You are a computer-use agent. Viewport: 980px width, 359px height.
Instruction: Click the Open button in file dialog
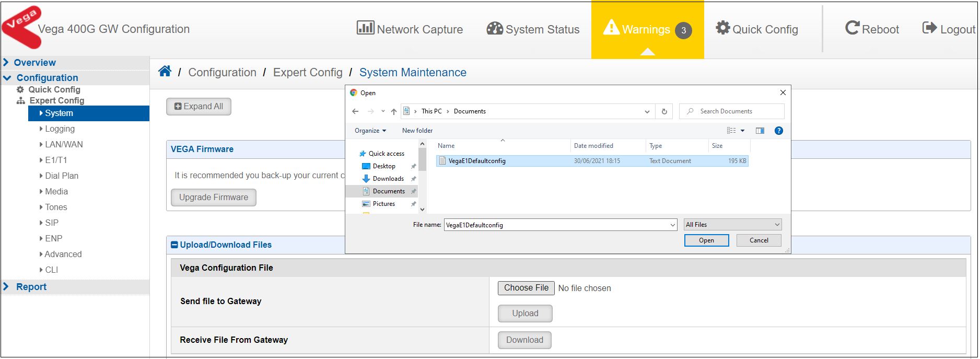[x=706, y=240]
